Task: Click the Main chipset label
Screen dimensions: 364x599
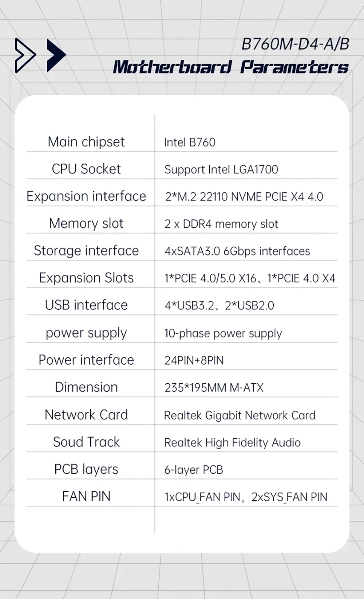Action: [86, 142]
